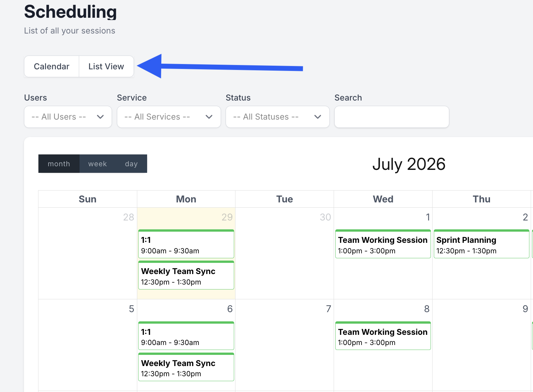Click the chevron in All Users dropdown
The width and height of the screenshot is (533, 392).
pos(100,117)
